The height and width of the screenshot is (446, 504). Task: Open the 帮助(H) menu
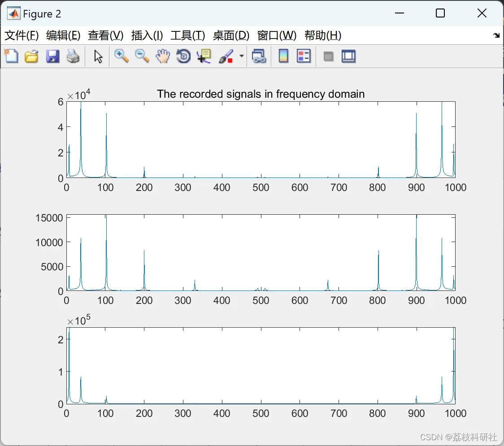point(323,35)
